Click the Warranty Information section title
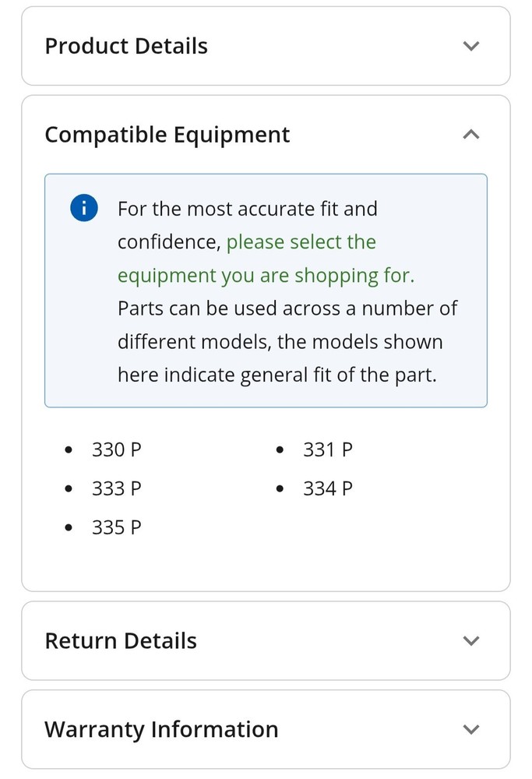 (x=161, y=730)
